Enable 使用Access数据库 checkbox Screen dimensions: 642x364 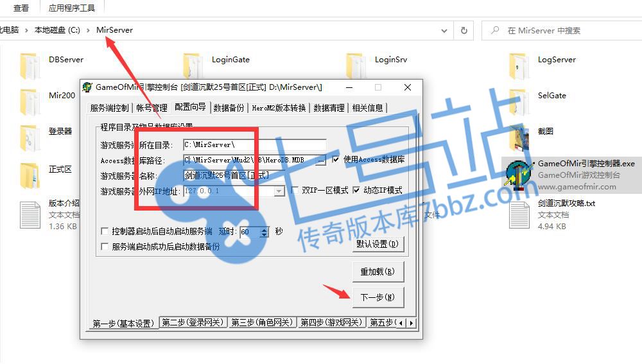[336, 159]
